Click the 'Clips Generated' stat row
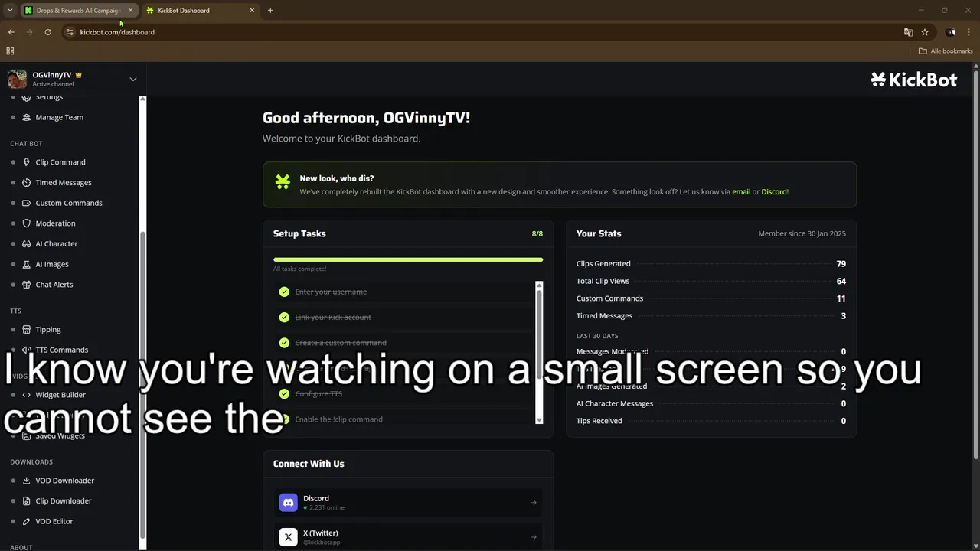 (x=711, y=264)
